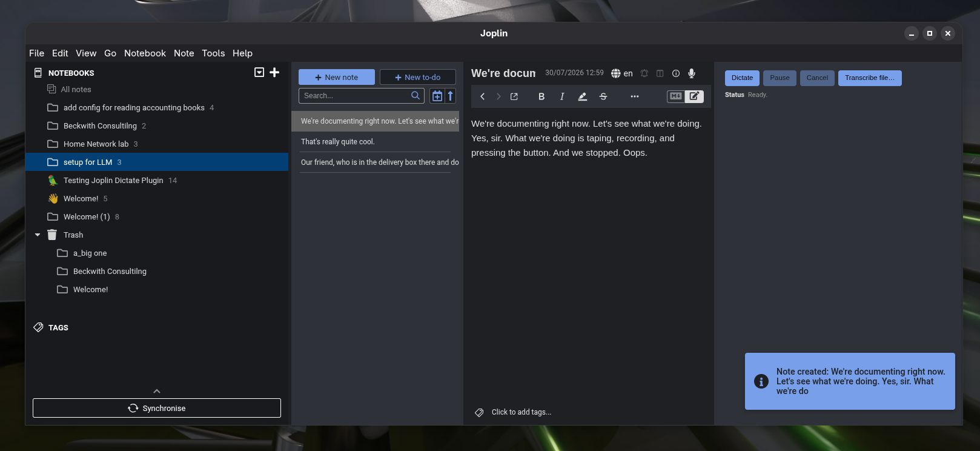Click the note title field
This screenshot has height=451, width=980.
pyautogui.click(x=503, y=73)
